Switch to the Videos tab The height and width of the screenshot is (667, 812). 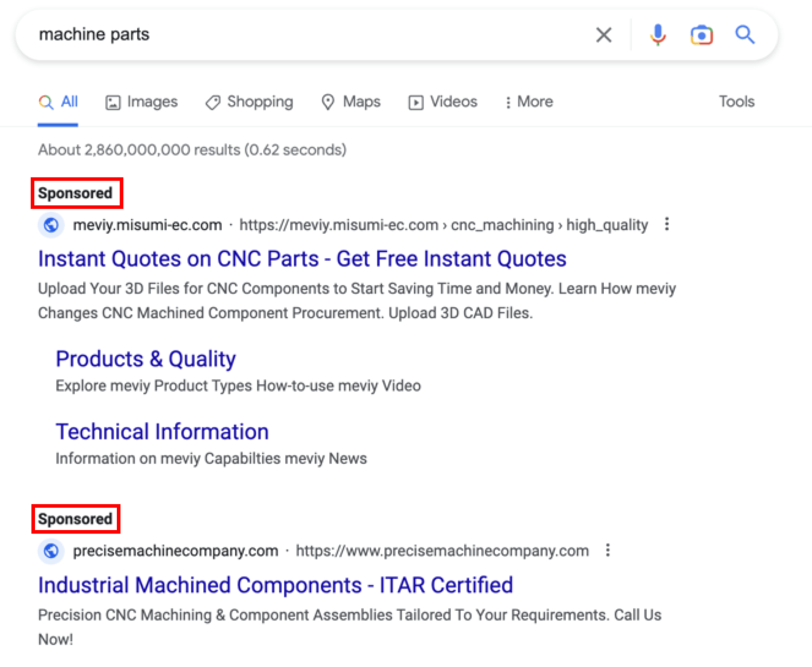(x=443, y=102)
